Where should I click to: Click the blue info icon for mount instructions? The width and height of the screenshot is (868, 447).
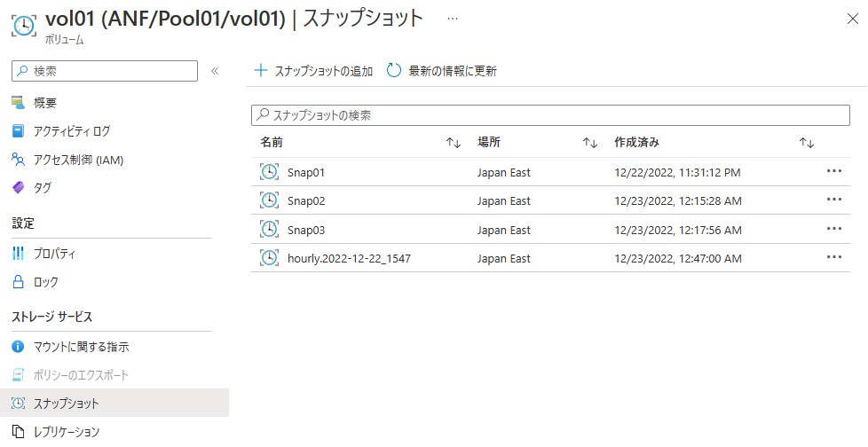point(19,347)
